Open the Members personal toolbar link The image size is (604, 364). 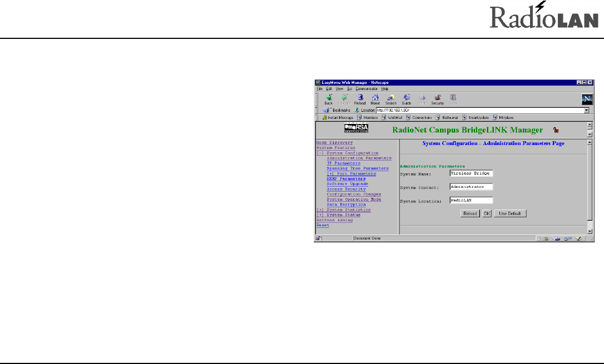tap(367, 118)
